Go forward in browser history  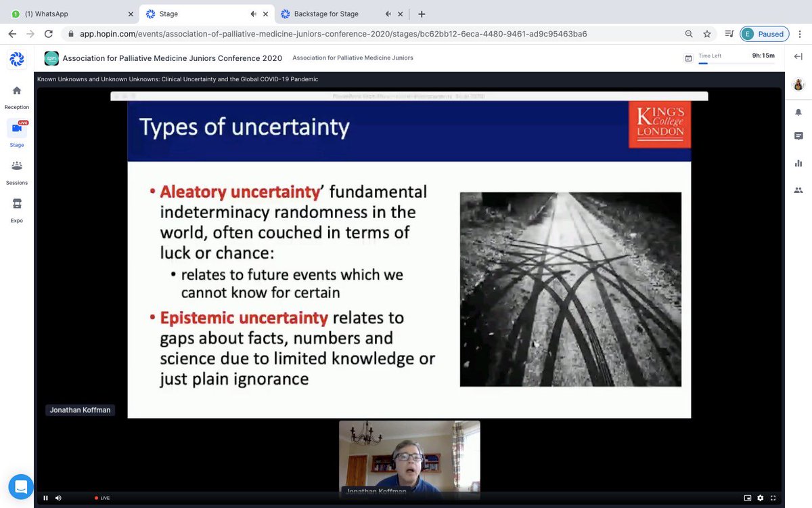click(x=30, y=34)
